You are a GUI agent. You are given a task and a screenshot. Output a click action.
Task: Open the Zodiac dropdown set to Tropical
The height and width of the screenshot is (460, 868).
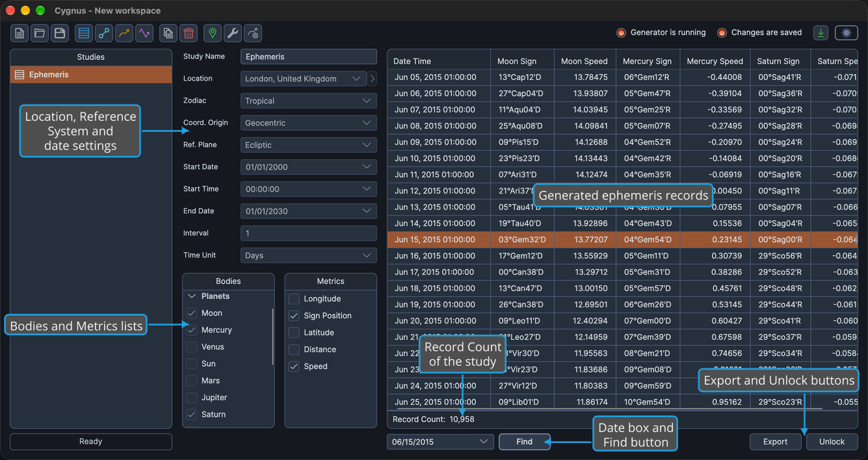(309, 101)
